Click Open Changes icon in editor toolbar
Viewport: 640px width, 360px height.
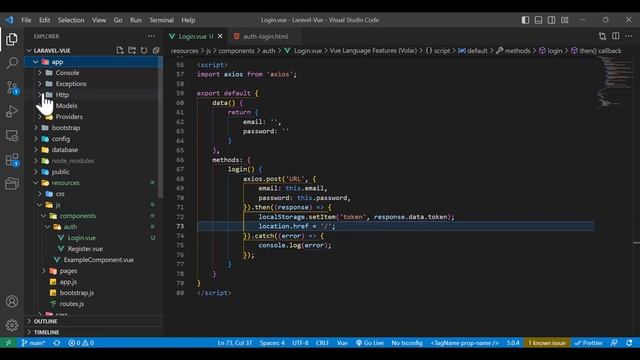pyautogui.click(x=602, y=36)
